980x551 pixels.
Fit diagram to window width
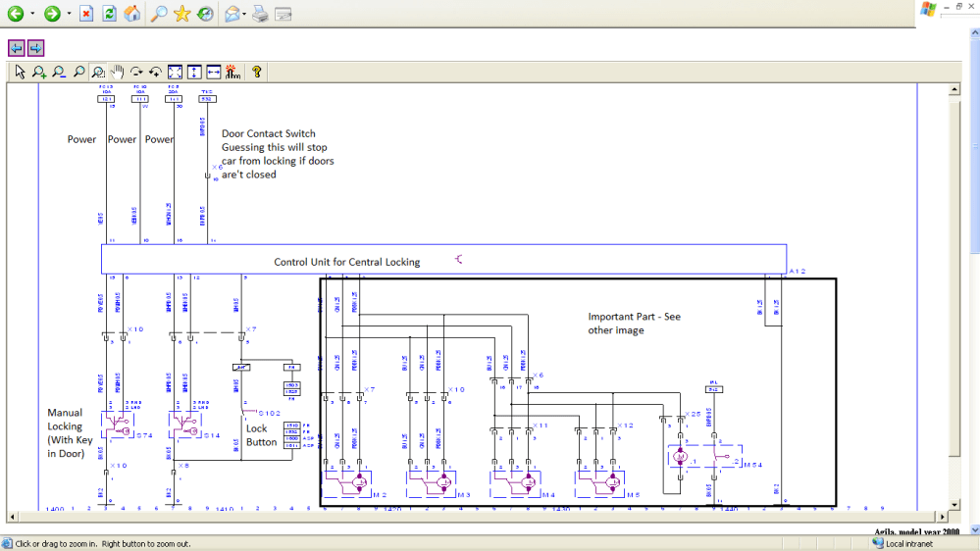tap(213, 72)
